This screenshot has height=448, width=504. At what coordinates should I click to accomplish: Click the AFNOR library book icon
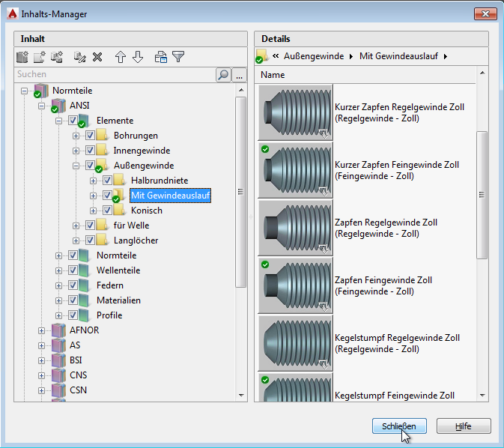tap(58, 330)
